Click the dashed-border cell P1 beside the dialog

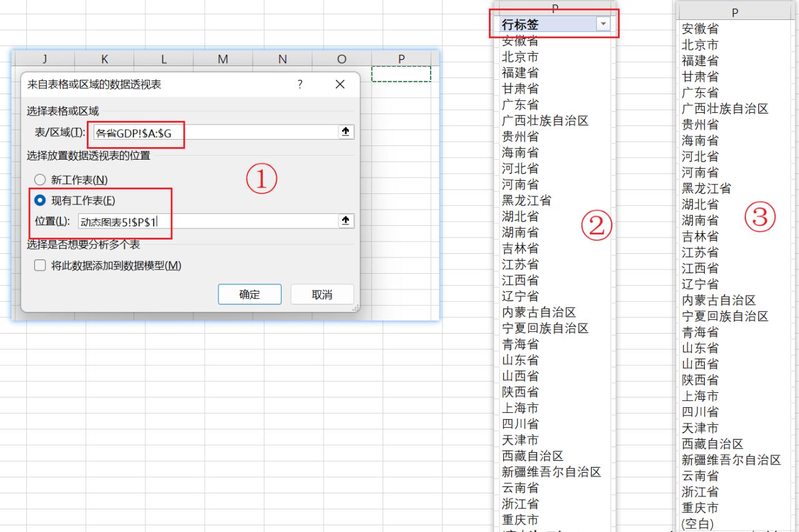[x=401, y=74]
